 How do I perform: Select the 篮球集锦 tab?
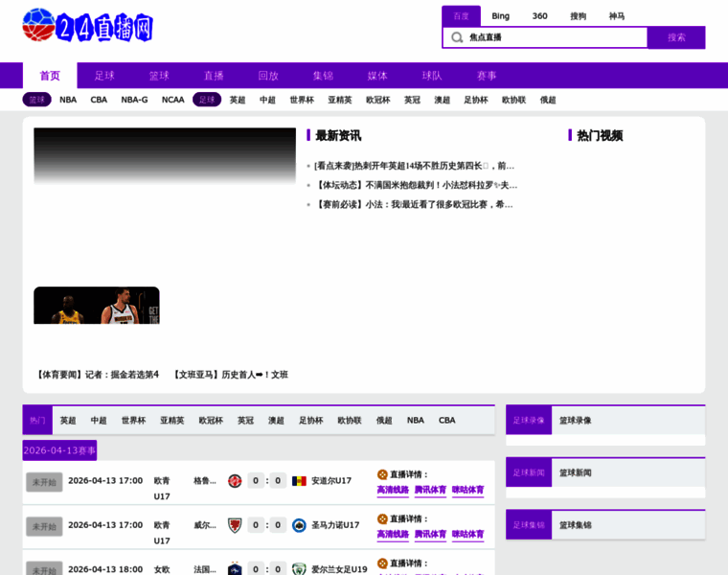coord(576,525)
